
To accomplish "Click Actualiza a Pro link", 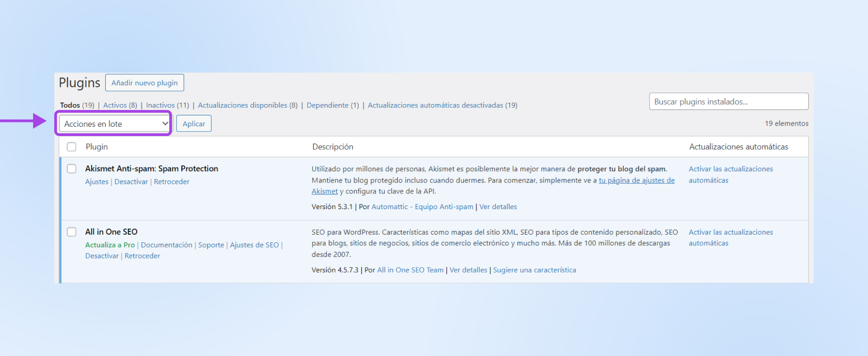I will pos(110,245).
